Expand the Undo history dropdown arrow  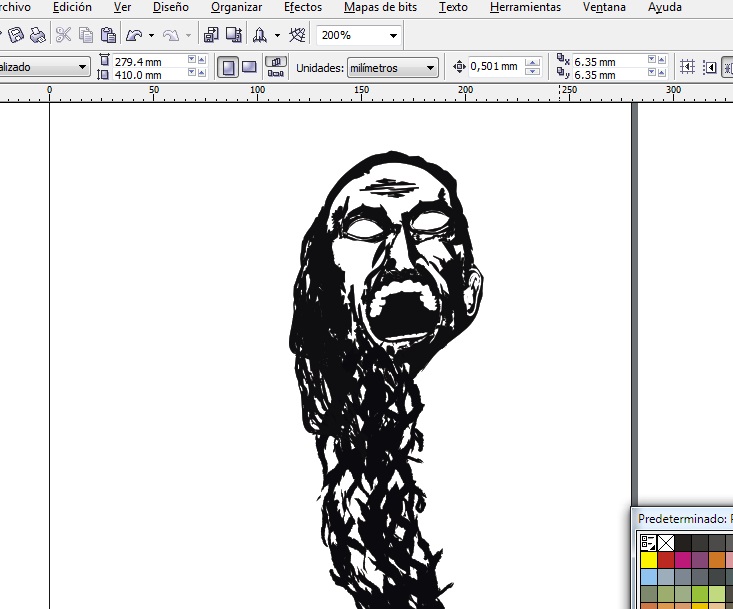[x=151, y=36]
